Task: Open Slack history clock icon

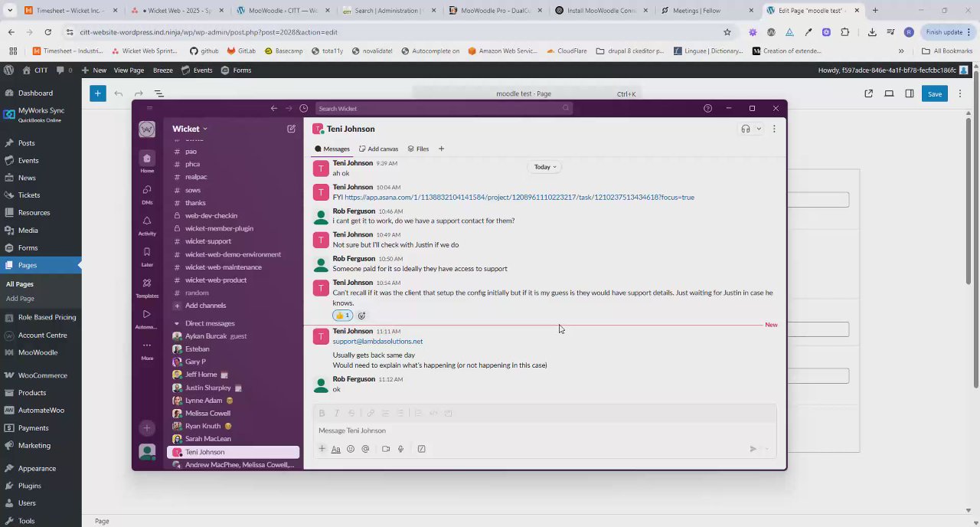Action: tap(304, 109)
